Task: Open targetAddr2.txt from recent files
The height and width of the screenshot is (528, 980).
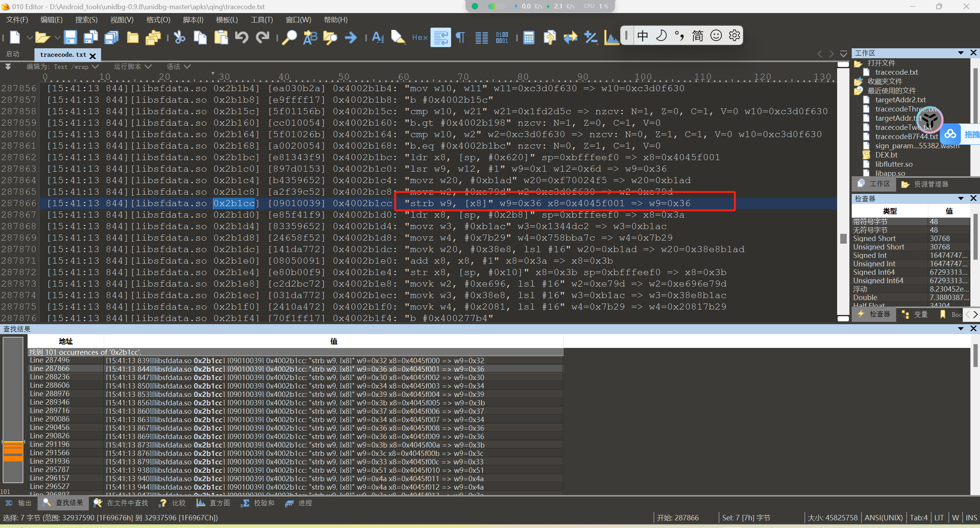Action: point(900,100)
